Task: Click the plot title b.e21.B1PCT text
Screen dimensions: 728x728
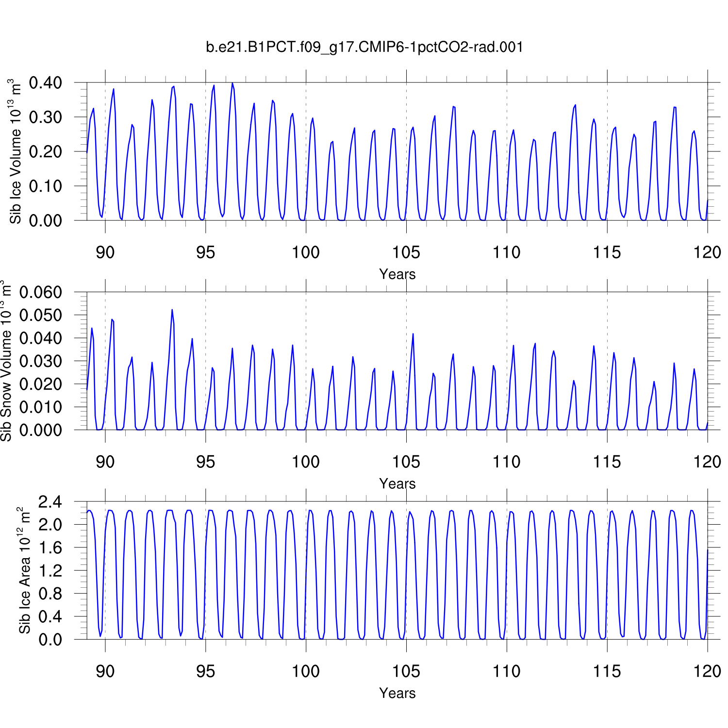Action: tap(364, 47)
